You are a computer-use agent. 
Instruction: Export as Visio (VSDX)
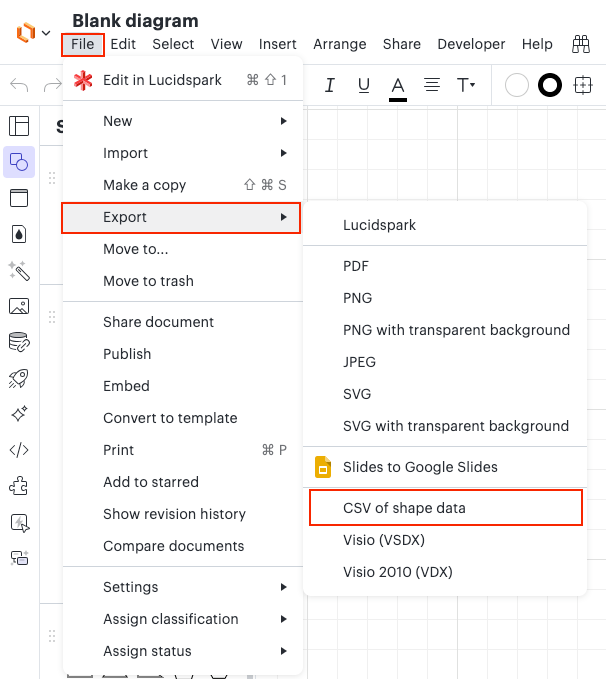445,540
